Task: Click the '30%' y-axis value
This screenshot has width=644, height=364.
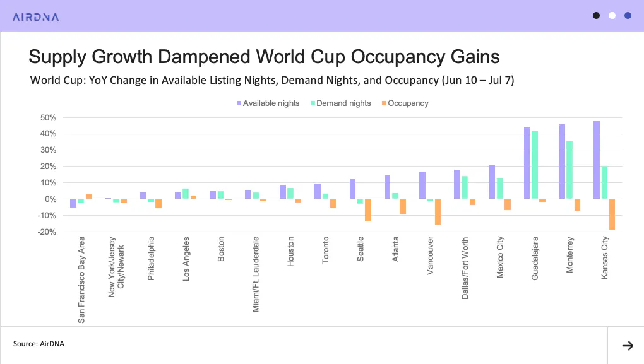Action: pyautogui.click(x=48, y=150)
